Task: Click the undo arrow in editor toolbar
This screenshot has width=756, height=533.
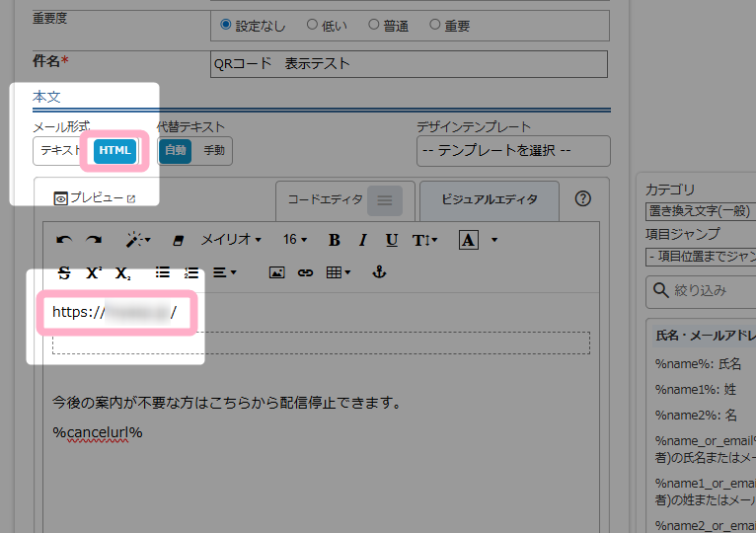Action: (64, 240)
